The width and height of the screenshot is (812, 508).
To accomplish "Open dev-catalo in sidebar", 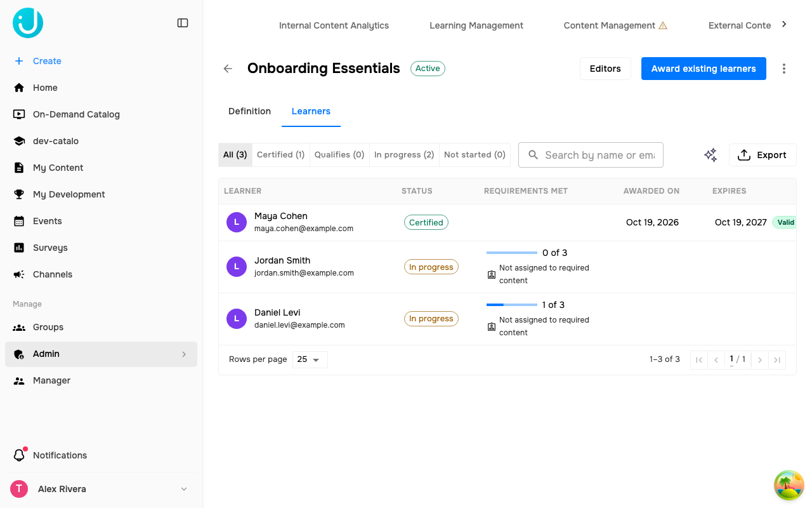I will click(101, 141).
